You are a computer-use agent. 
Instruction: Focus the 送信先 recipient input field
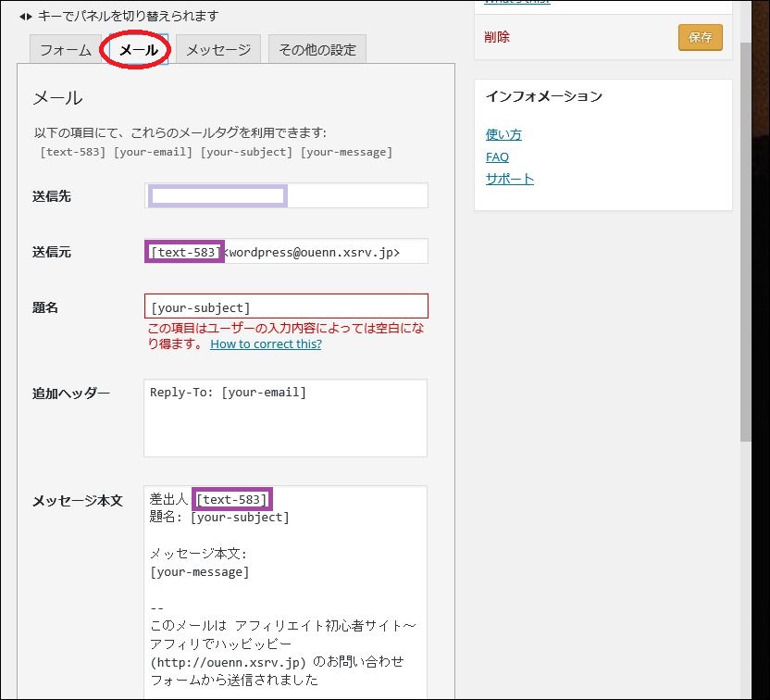(286, 195)
